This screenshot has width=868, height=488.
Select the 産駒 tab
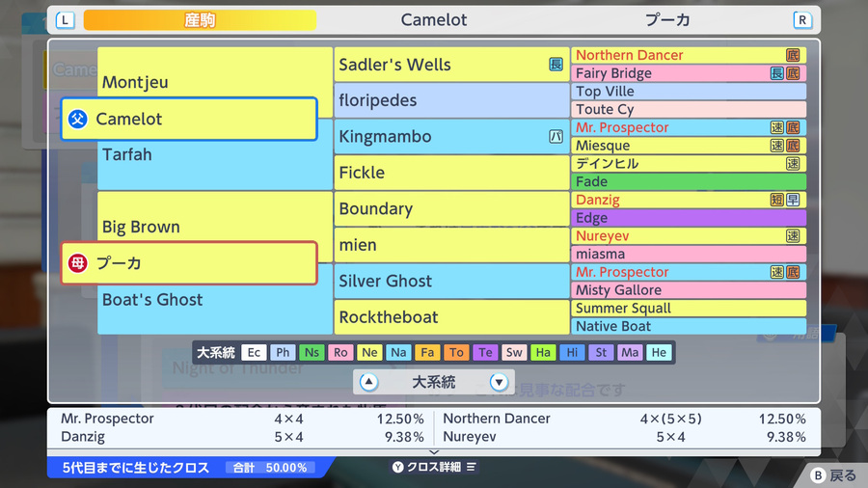tap(200, 20)
